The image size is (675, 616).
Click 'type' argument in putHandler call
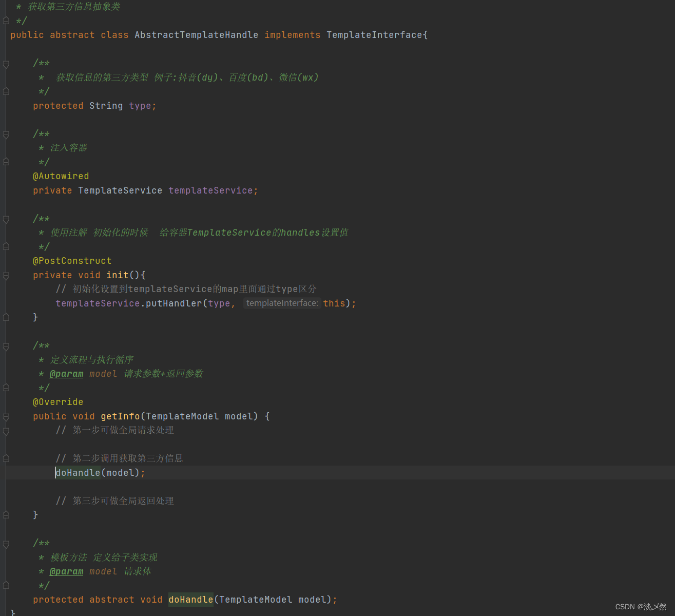219,303
